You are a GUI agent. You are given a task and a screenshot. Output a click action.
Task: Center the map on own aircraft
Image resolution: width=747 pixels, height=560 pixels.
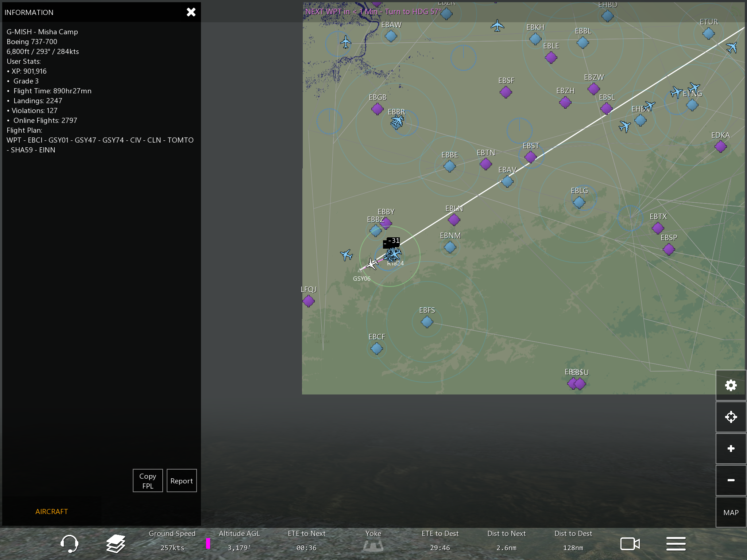[x=731, y=417]
